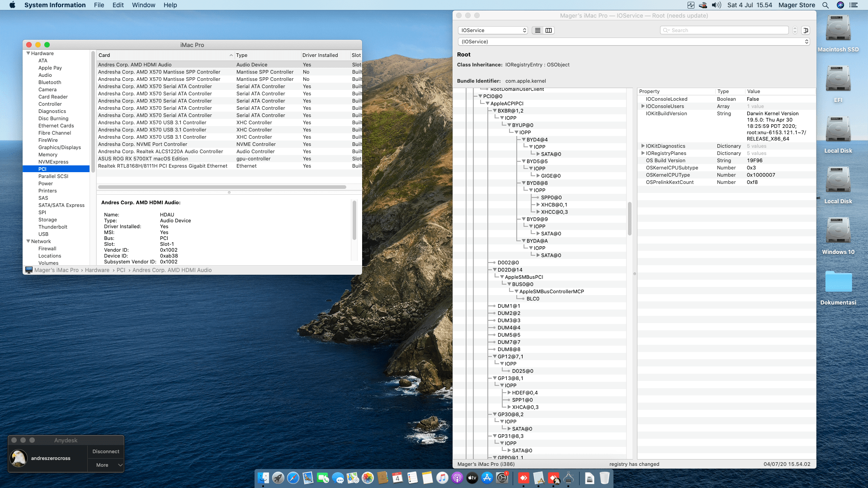Open Spotlight search in menu bar
The width and height of the screenshot is (868, 488).
click(x=825, y=5)
